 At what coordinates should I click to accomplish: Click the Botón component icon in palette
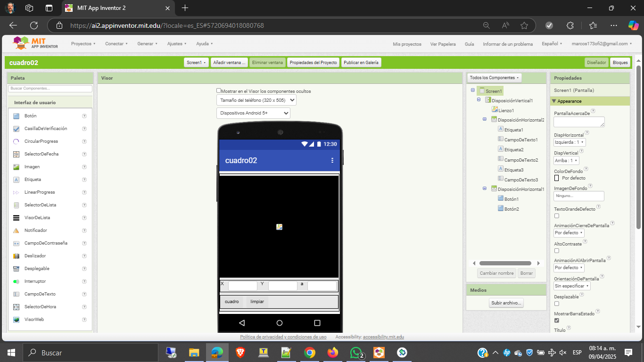(x=16, y=116)
